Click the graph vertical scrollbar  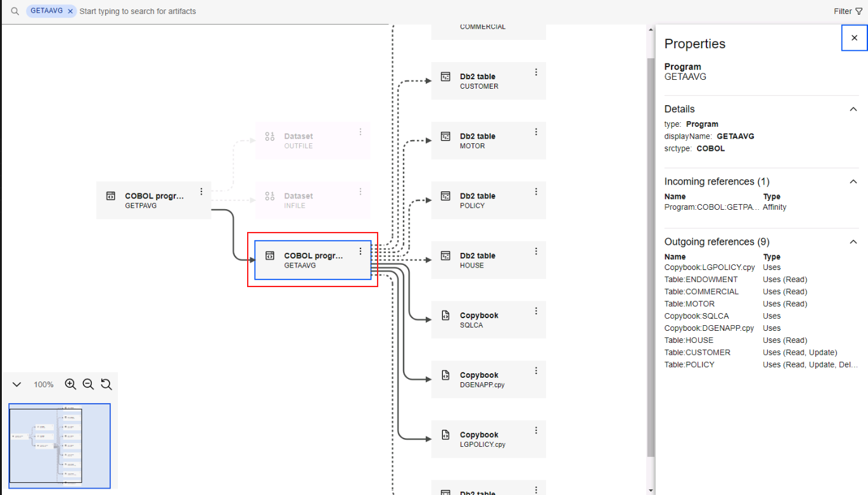tap(650, 254)
